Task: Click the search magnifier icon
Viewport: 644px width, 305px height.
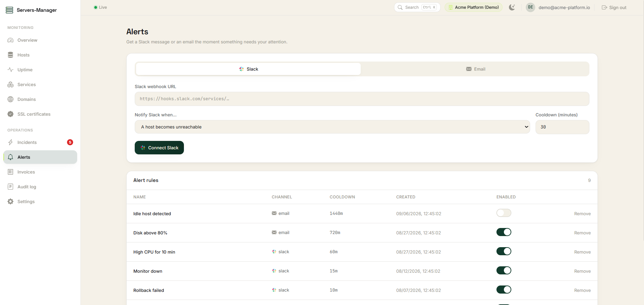Action: click(400, 7)
